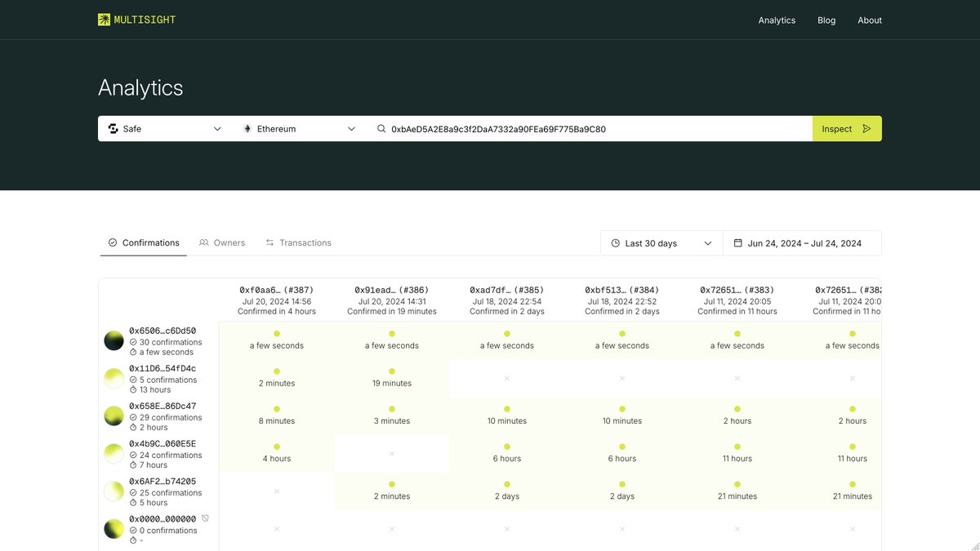The image size is (980, 551).
Task: Click the '5 confirmations' text
Action: (168, 380)
